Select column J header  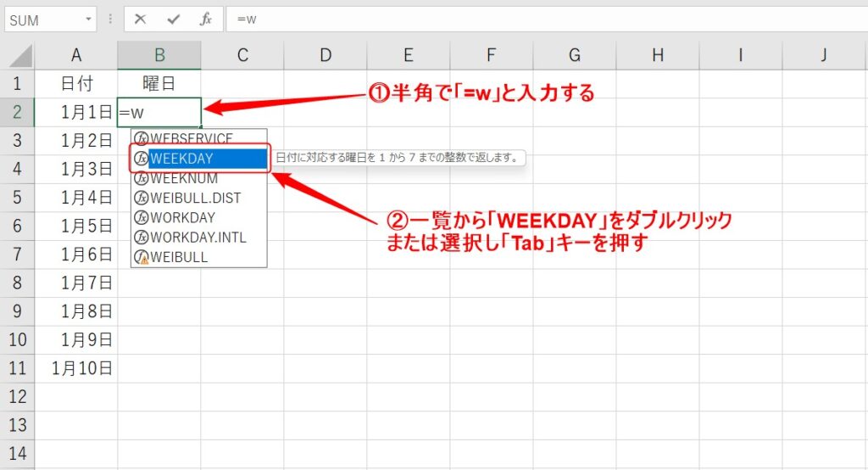(x=824, y=55)
